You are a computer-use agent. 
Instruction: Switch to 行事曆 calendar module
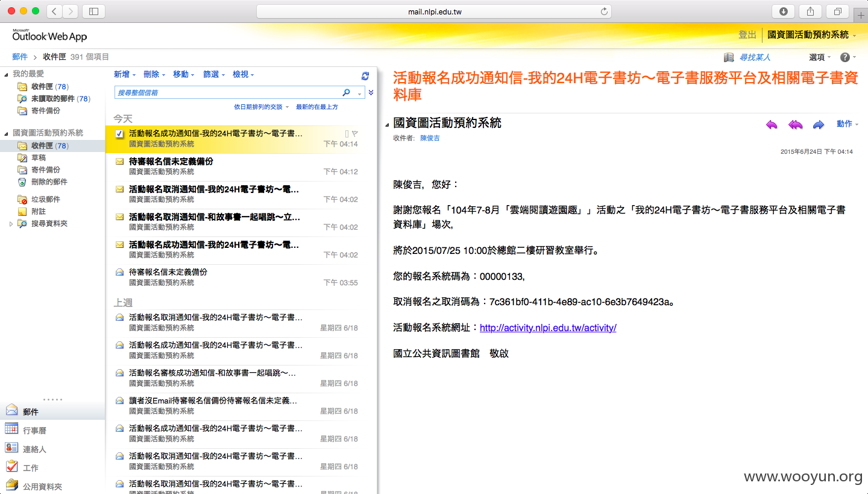(x=35, y=431)
